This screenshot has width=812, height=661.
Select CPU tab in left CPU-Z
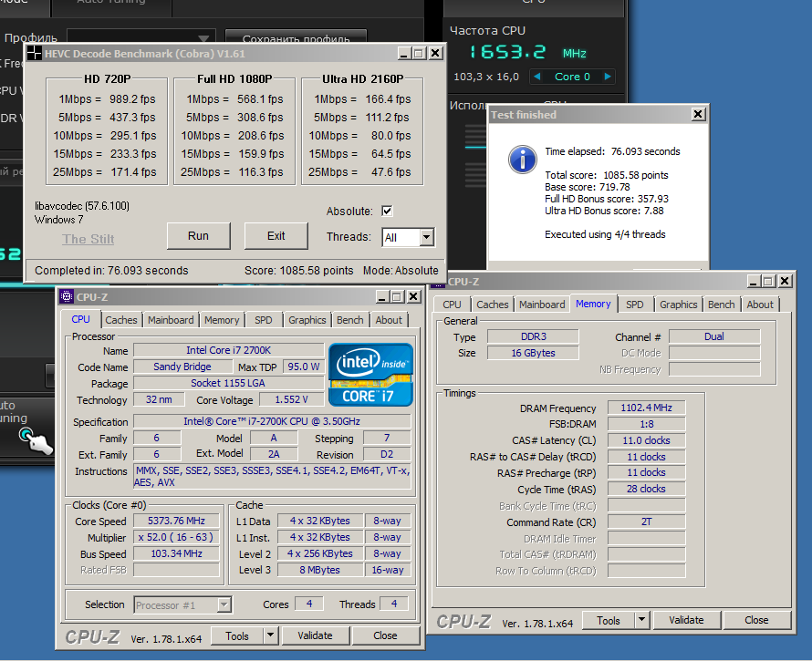(x=80, y=319)
